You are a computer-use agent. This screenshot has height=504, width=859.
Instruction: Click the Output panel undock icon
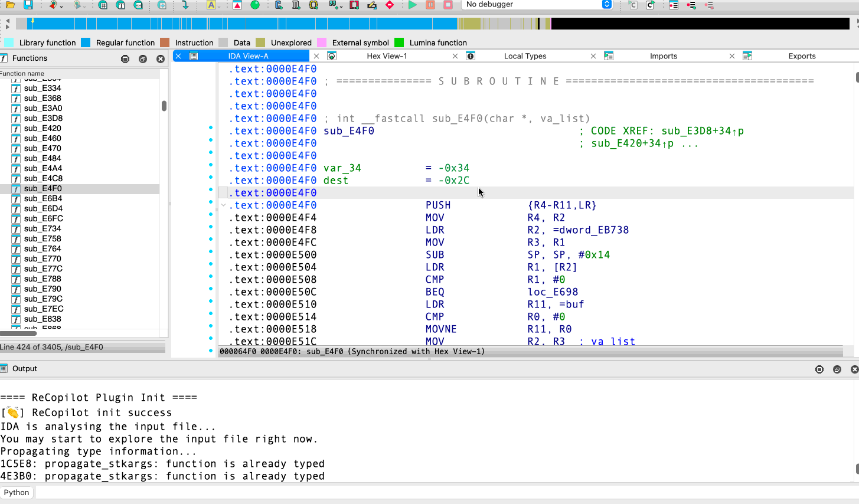(837, 369)
